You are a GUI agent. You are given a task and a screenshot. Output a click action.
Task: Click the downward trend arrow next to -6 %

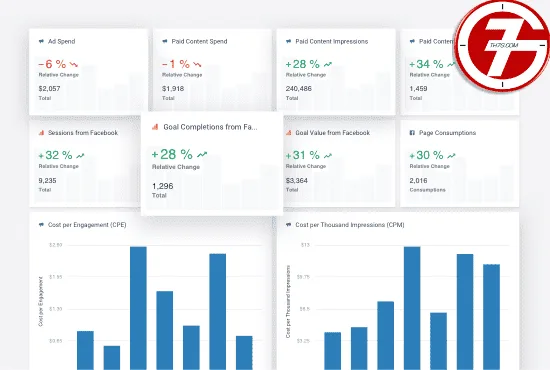74,65
